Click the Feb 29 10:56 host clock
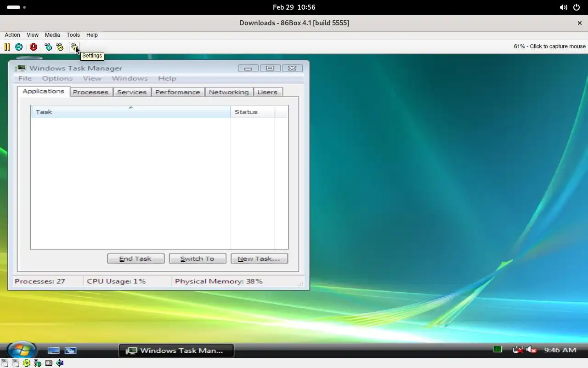The width and height of the screenshot is (588, 368). pos(294,7)
